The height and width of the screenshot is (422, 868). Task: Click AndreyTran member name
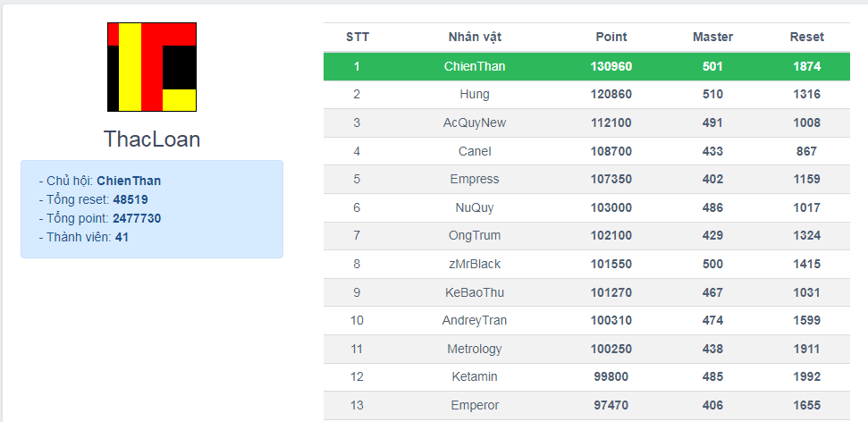click(x=475, y=320)
